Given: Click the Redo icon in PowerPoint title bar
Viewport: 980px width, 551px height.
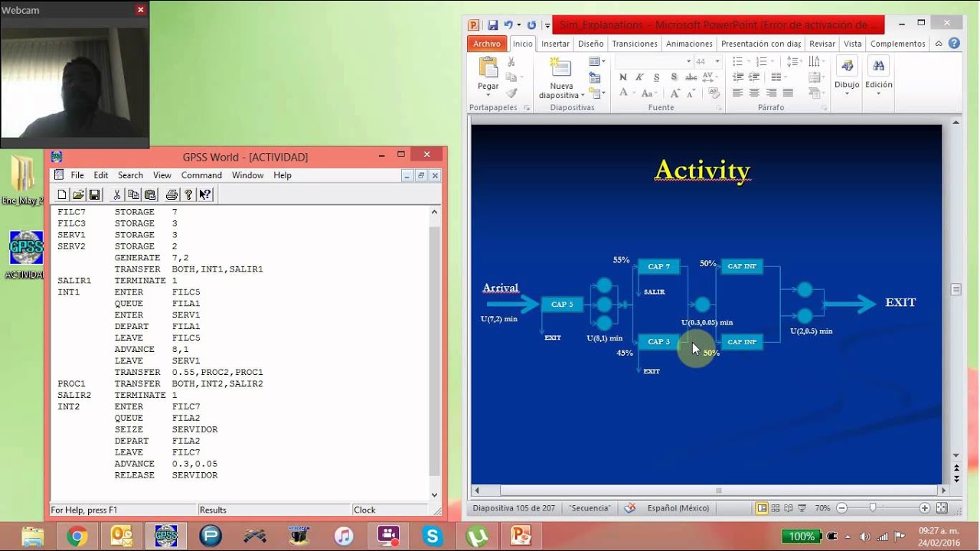Looking at the screenshot, I should [x=531, y=25].
